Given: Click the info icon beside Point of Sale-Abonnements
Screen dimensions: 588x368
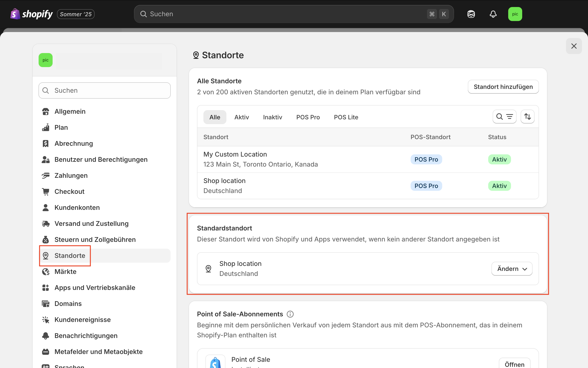Looking at the screenshot, I should (x=290, y=314).
